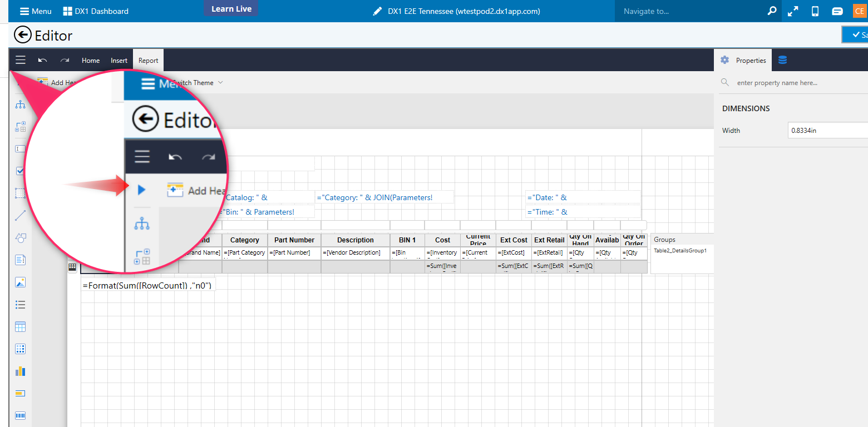Select the =[Part Number] detail cell
Viewport: 868px width, 427px height.
[294, 253]
